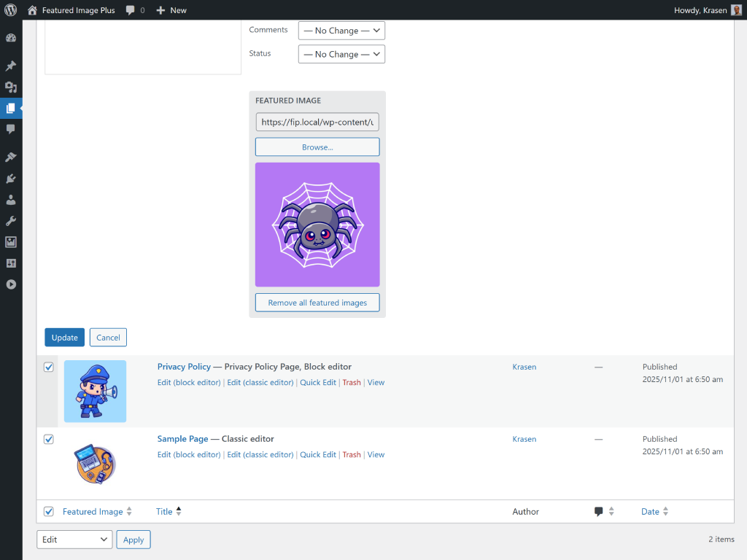Open the New menu in admin bar

(x=171, y=10)
